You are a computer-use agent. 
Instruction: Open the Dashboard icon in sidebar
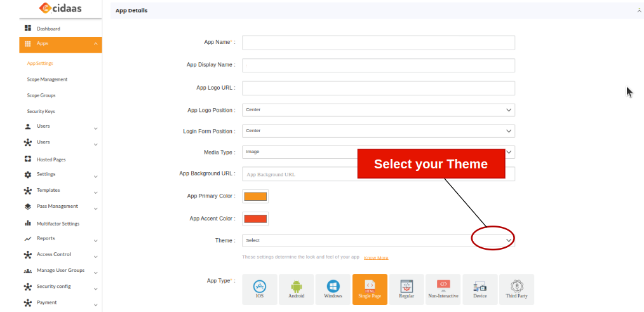pyautogui.click(x=28, y=28)
